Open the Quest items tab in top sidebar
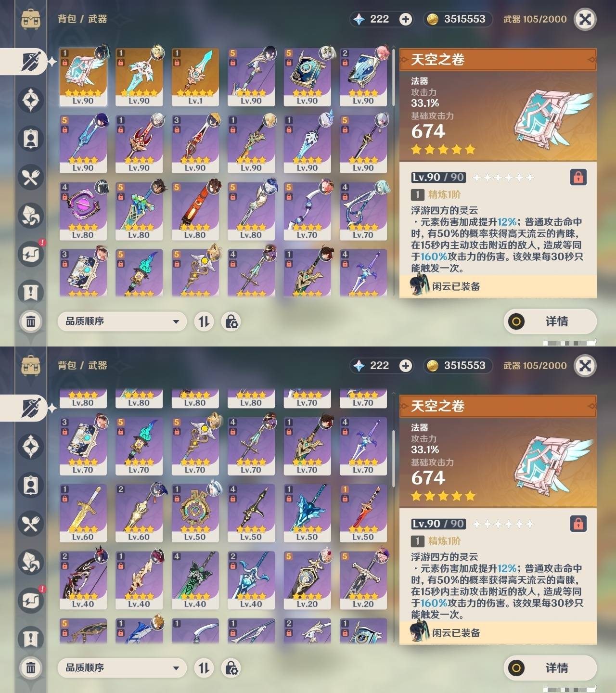The width and height of the screenshot is (616, 693). point(31,292)
